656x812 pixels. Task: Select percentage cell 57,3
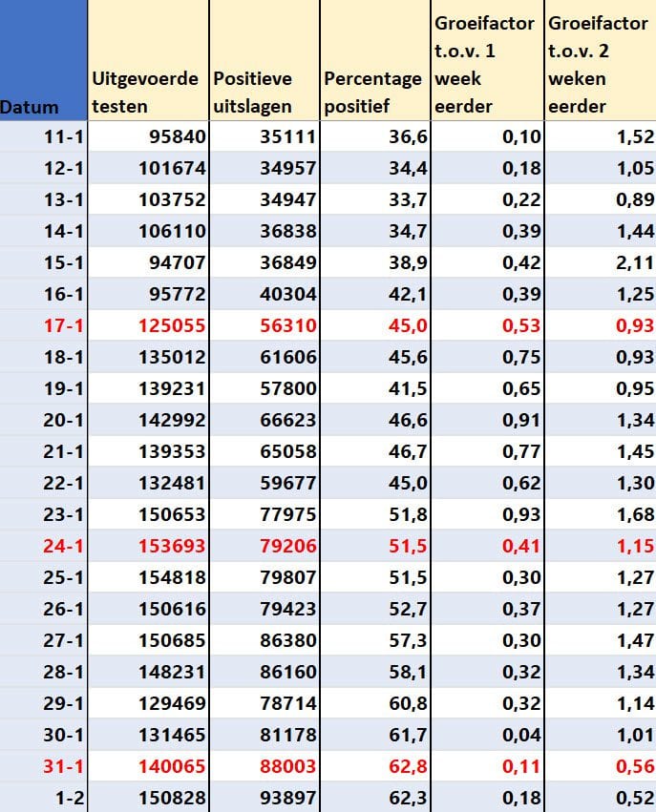coord(375,640)
